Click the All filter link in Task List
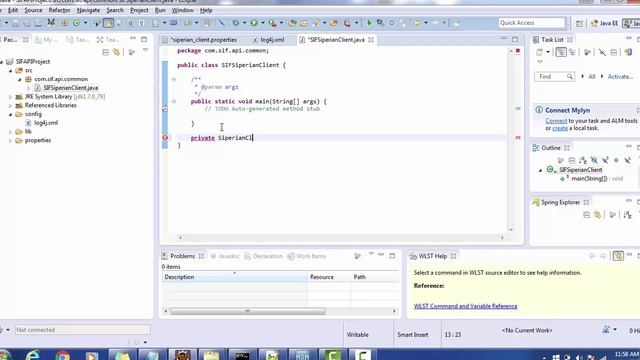This screenshot has height=360, width=640. pos(591,76)
